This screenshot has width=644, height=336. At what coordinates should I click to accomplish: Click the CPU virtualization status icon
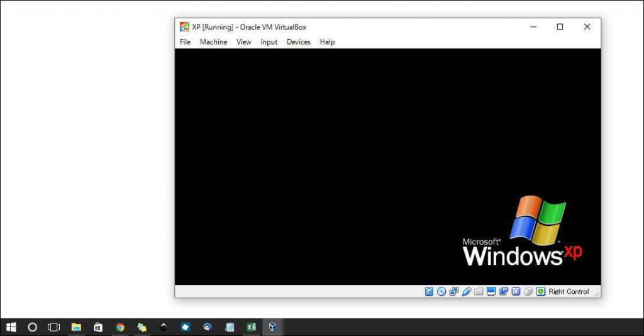tap(516, 291)
